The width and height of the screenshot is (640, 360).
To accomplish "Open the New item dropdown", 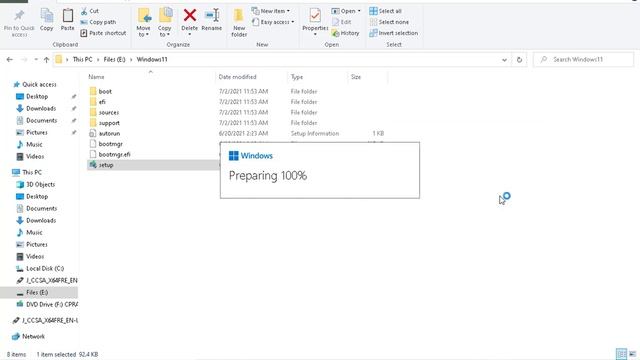I will 271,11.
